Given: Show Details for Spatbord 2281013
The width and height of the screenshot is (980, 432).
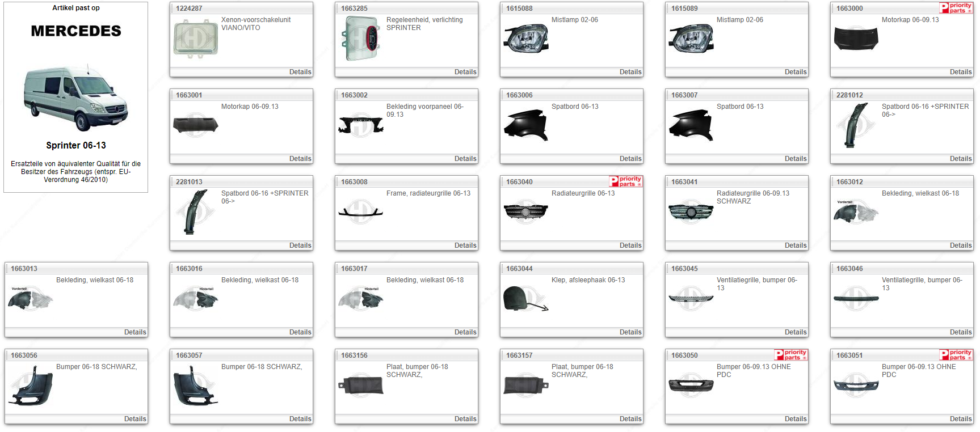Looking at the screenshot, I should [300, 245].
